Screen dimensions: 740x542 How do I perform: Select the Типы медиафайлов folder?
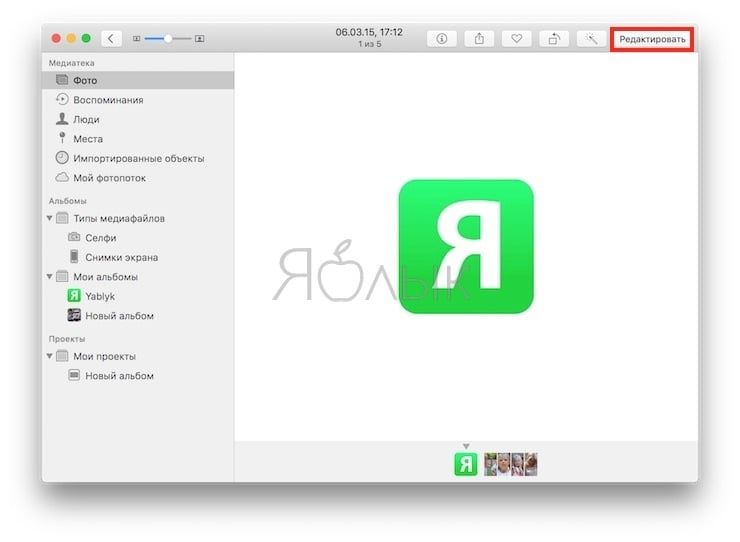pos(138,218)
